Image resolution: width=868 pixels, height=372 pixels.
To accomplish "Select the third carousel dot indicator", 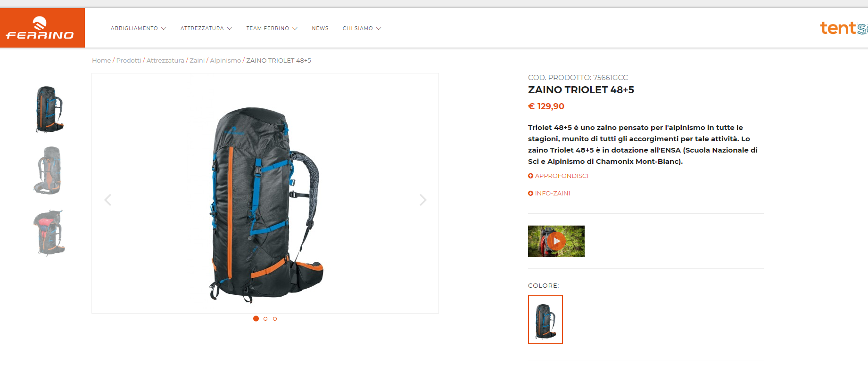I will click(275, 319).
